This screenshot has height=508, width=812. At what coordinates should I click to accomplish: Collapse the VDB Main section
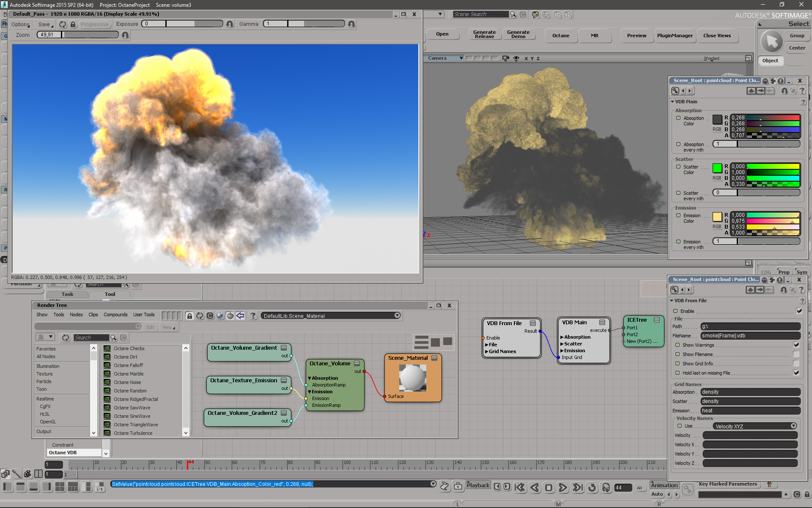672,102
